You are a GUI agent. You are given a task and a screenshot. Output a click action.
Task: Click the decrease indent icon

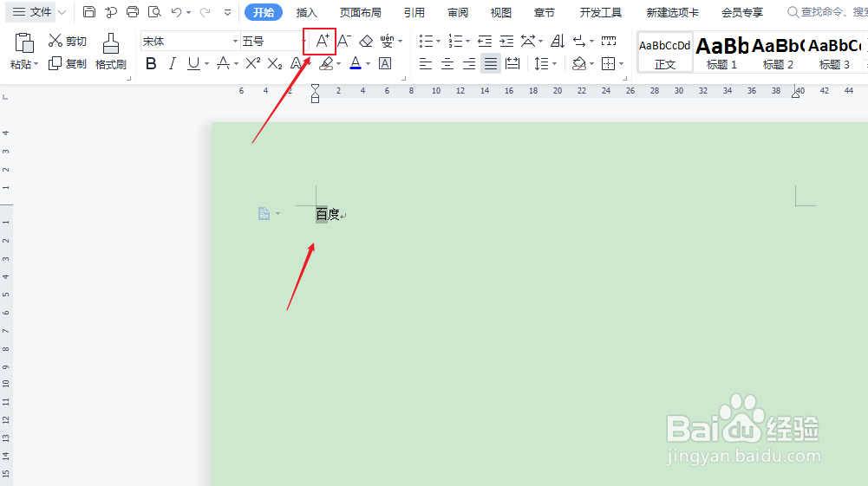(x=485, y=41)
